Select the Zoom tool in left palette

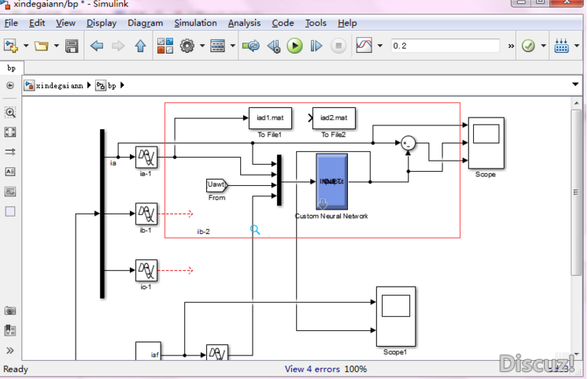(10, 113)
